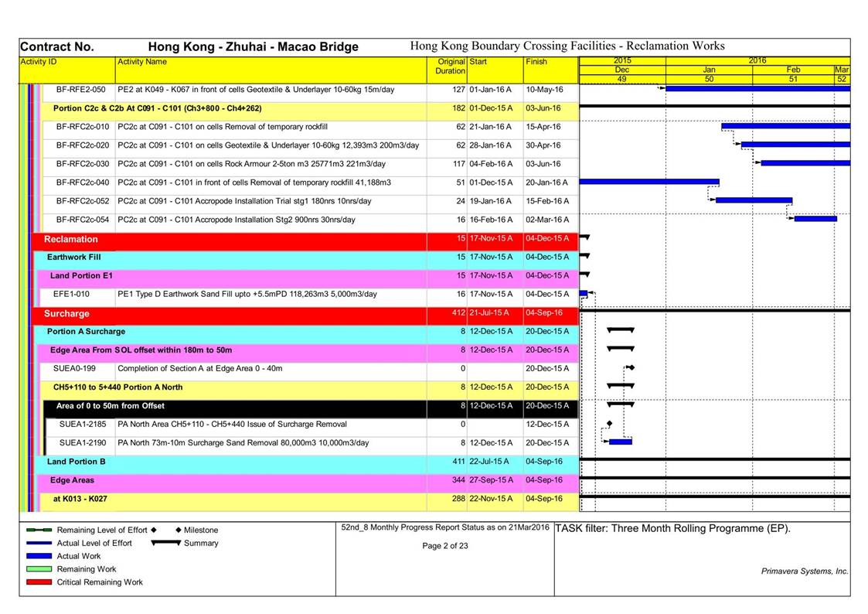This screenshot has width=868, height=614.
Task: Click 'PC2c at C091 - C101 Accropode Installation Stg2' name
Action: [x=237, y=220]
